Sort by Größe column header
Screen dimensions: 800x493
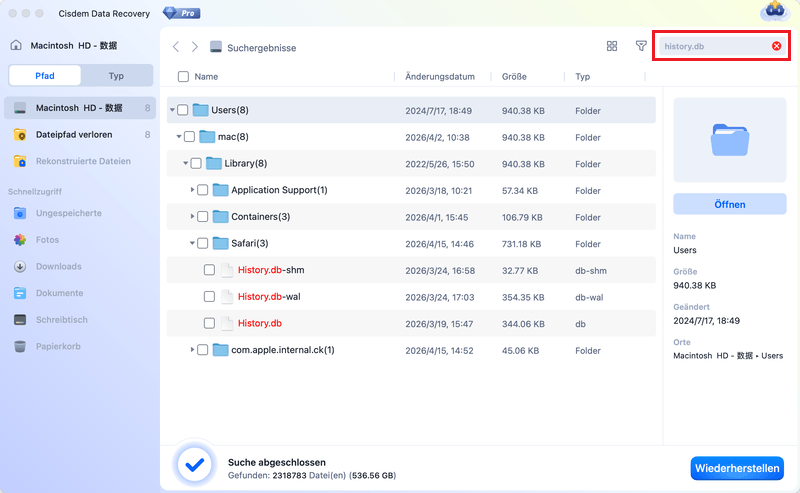click(x=514, y=77)
